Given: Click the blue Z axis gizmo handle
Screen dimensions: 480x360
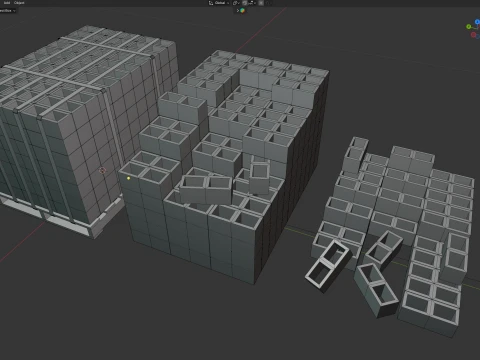Looking at the screenshot, I should pos(477,22).
